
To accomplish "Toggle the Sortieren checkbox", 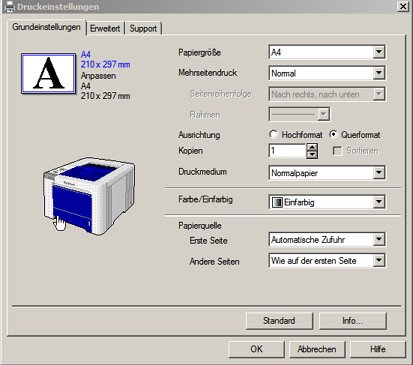I will tap(337, 151).
